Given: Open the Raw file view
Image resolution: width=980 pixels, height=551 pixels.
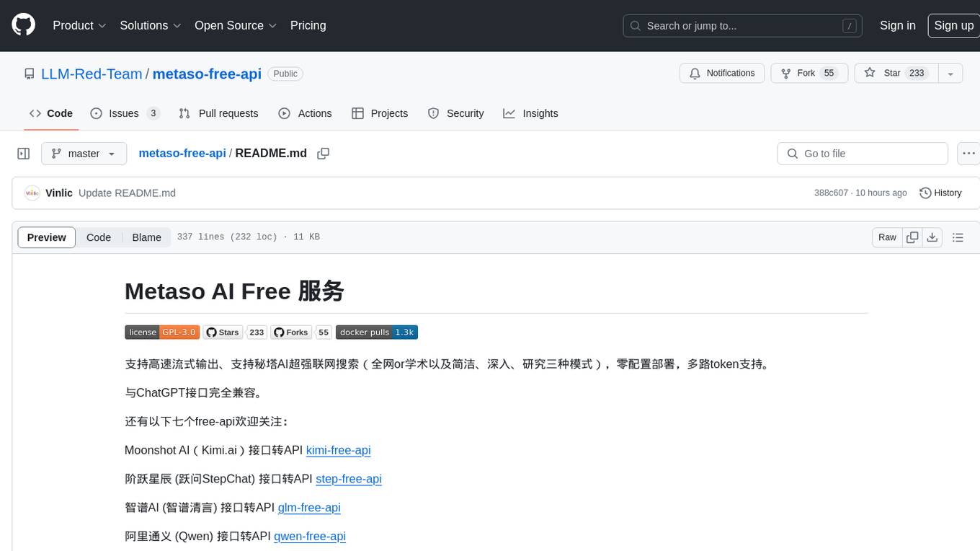Looking at the screenshot, I should coord(887,237).
